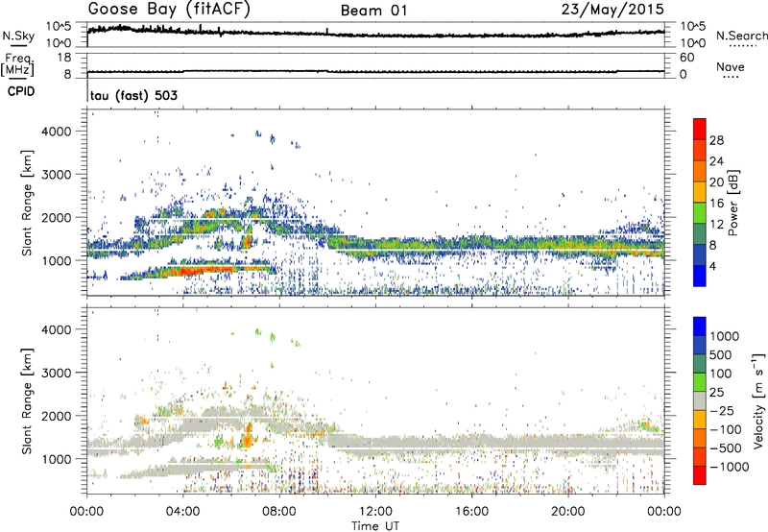Select the 'N.Sky' legend label
768x532 pixels.
(18, 36)
